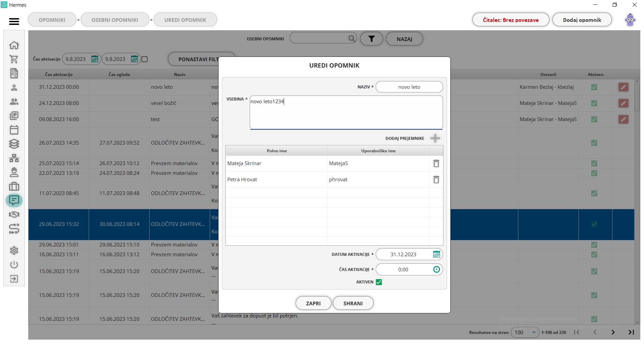Viewport: 644px width, 345px height.
Task: Open results per page dropdown
Action: tap(525, 332)
